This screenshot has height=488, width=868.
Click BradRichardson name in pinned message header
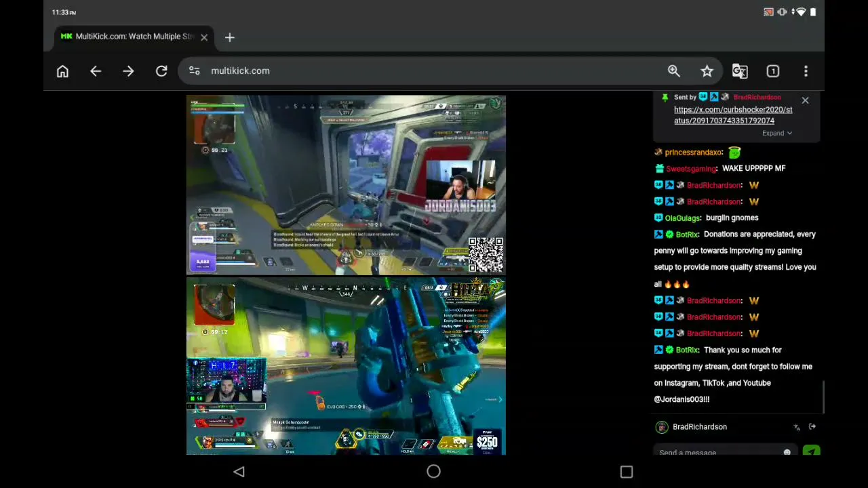[x=757, y=98]
